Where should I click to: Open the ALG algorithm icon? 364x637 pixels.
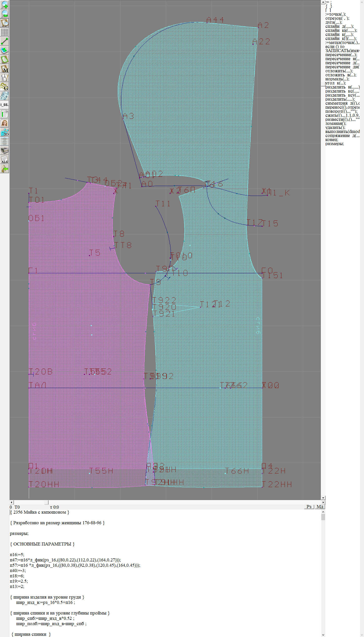pos(5,160)
